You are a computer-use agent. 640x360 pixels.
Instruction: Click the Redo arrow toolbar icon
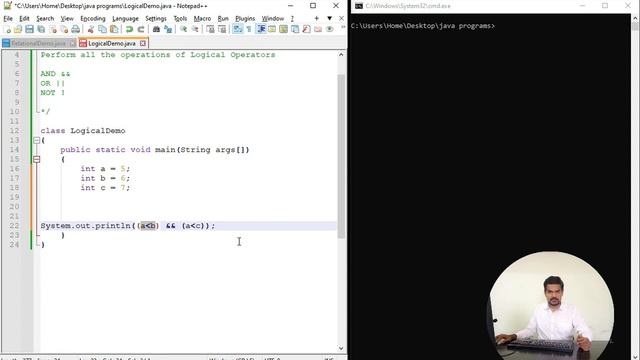point(141,29)
